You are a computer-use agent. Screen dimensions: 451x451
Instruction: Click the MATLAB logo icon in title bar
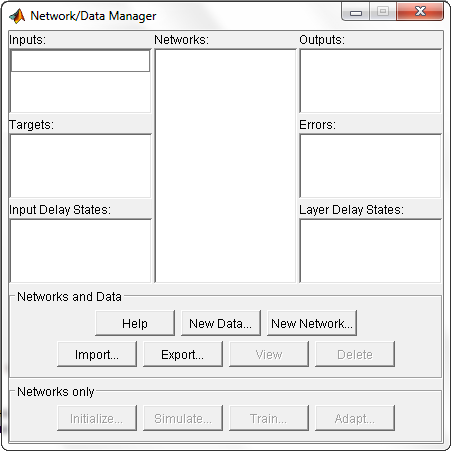coord(17,16)
